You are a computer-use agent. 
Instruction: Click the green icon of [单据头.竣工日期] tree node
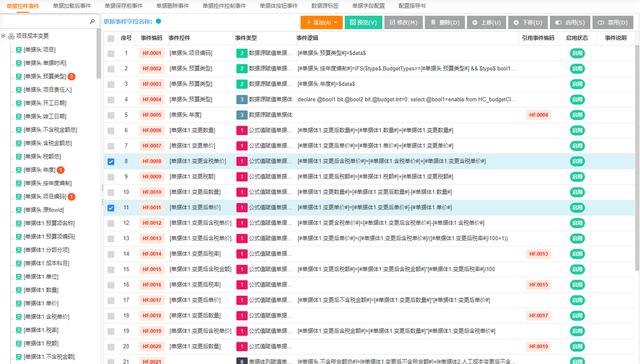click(x=18, y=116)
